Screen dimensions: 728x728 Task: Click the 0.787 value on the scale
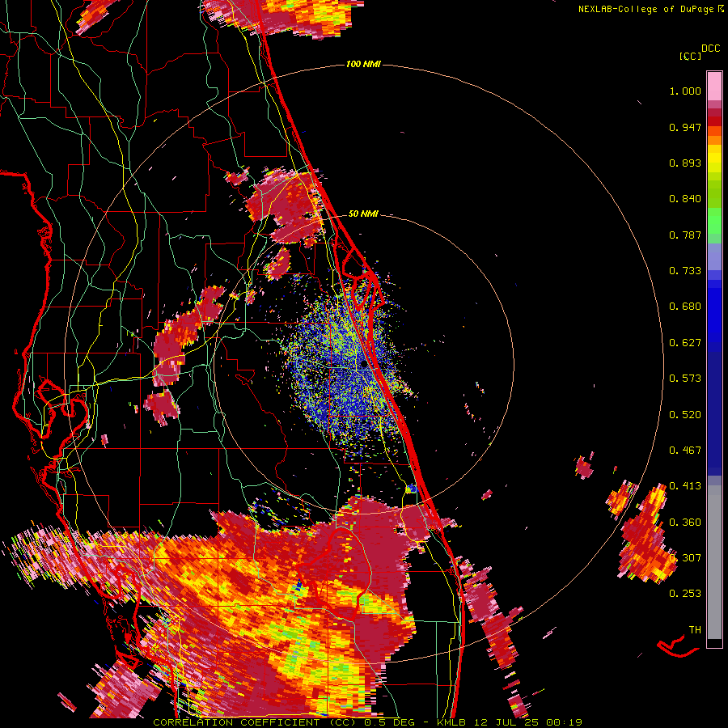tap(685, 235)
